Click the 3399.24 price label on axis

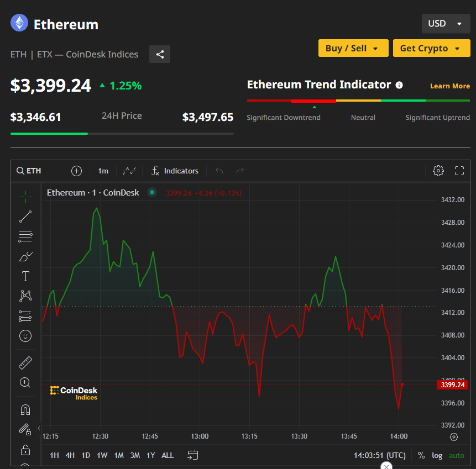[x=452, y=384]
